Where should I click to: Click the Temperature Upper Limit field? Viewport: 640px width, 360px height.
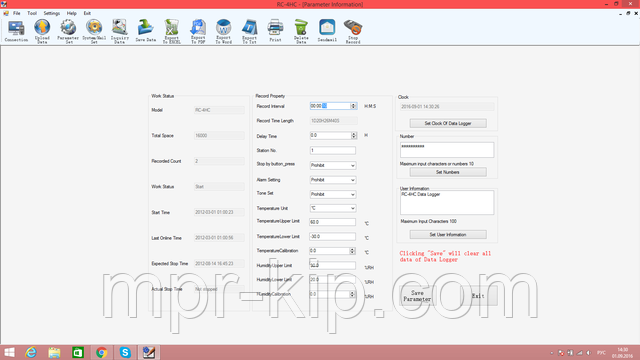(x=333, y=222)
